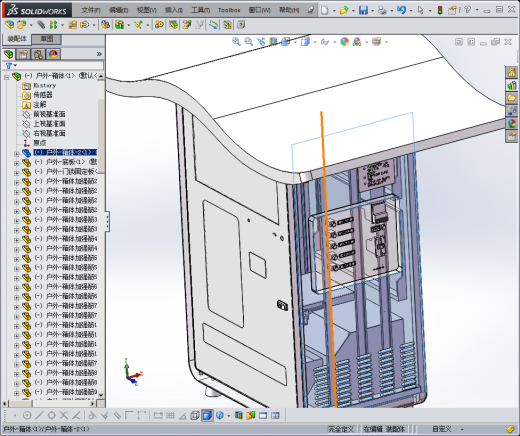Toggle section view icon in view toolbar
520x436 pixels.
click(x=273, y=42)
